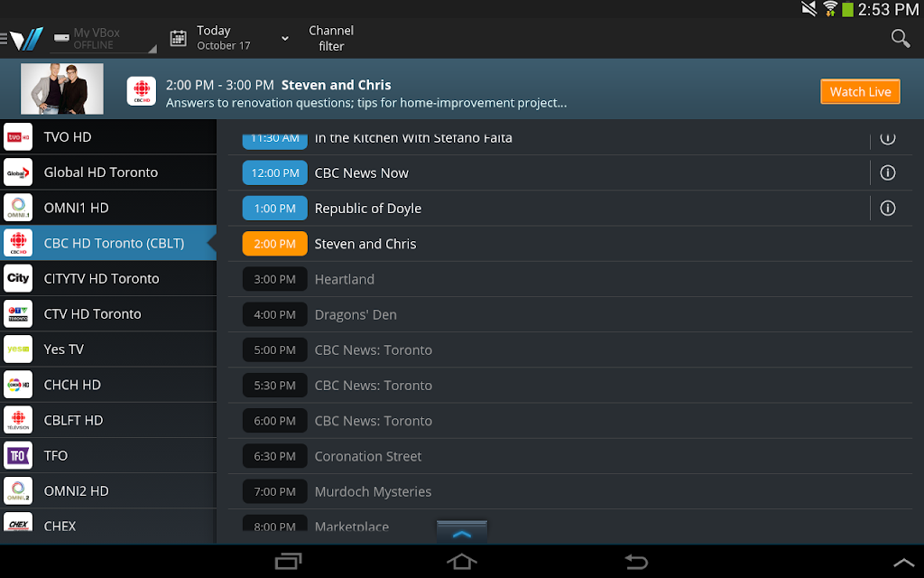Choose OMNI1 HD channel name

tap(76, 208)
